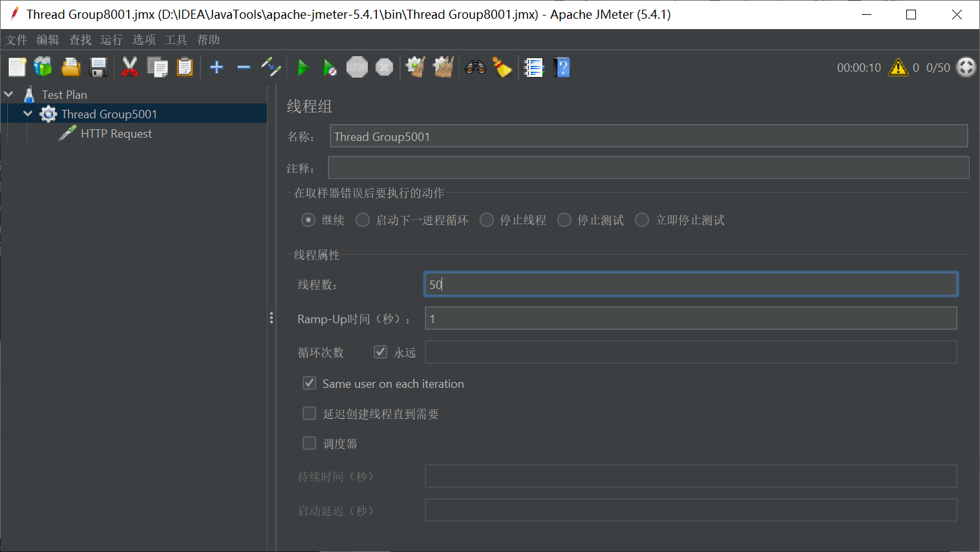Open the 运行 menu
This screenshot has height=552, width=980.
pyautogui.click(x=112, y=39)
